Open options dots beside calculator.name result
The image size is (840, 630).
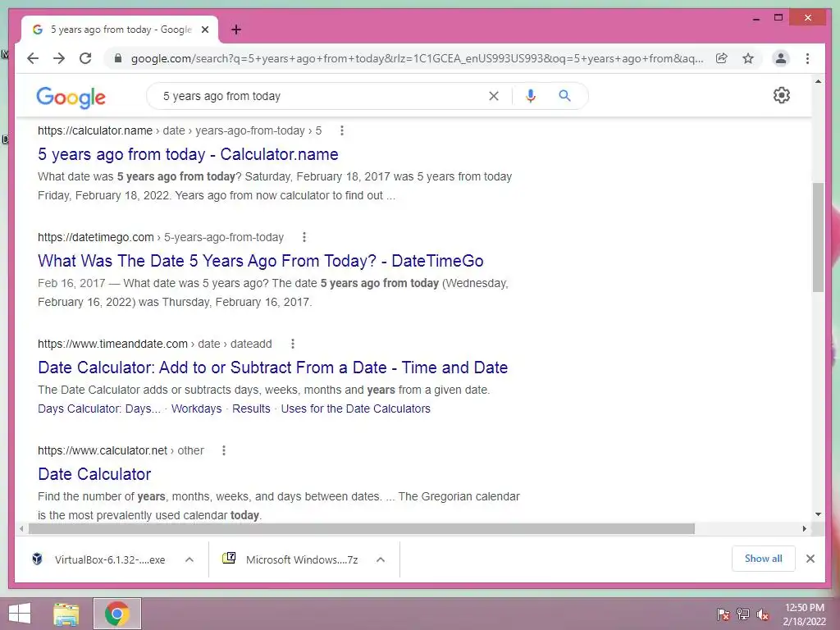tap(342, 130)
